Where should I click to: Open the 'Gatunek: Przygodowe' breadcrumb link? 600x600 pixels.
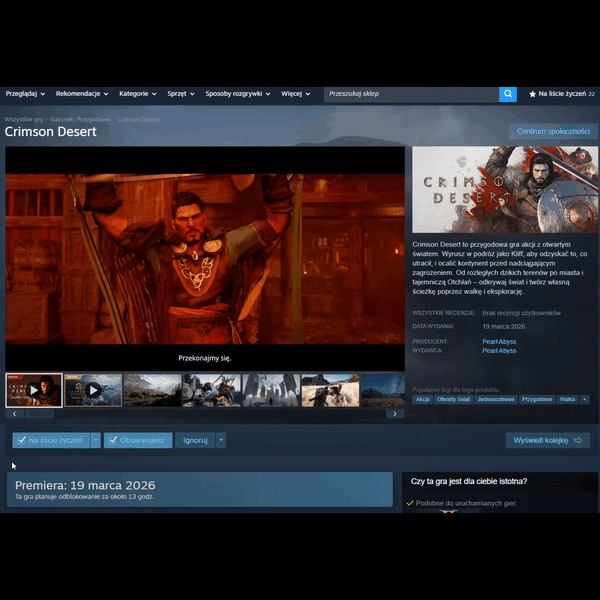point(80,119)
